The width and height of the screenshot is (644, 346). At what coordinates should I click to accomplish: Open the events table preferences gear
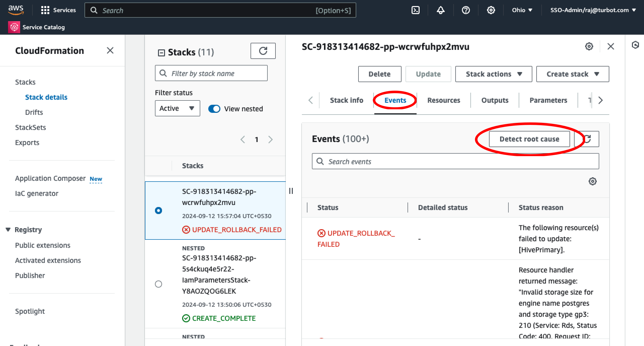(x=593, y=181)
